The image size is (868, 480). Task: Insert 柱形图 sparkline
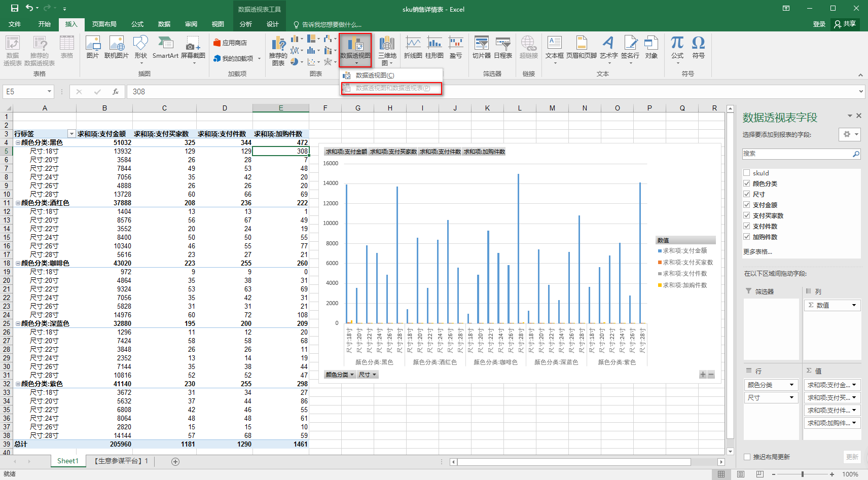pos(435,47)
